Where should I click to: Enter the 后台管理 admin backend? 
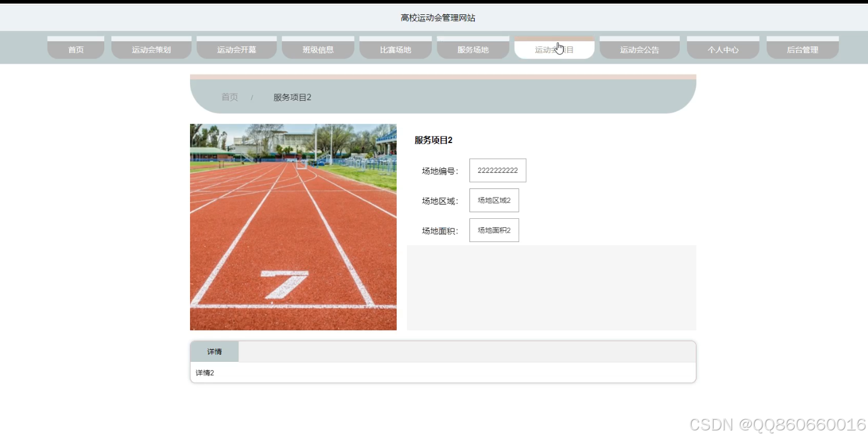[802, 49]
